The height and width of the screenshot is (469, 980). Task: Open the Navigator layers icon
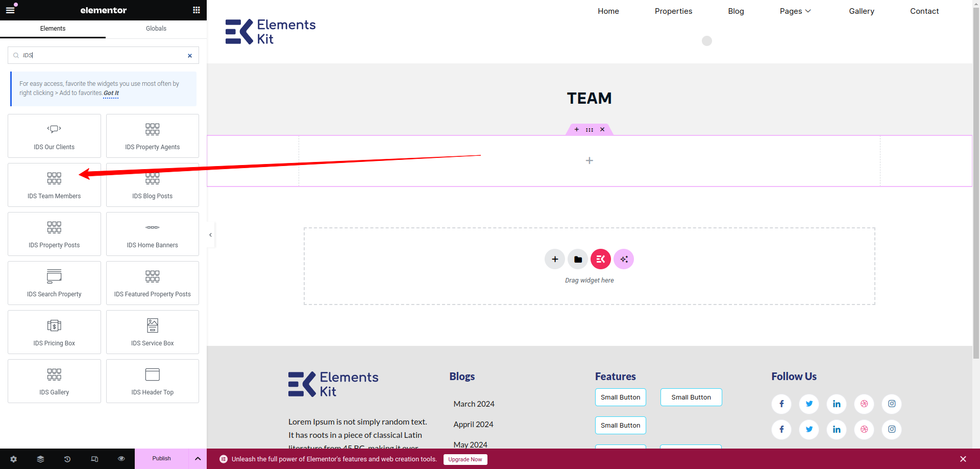click(40, 459)
